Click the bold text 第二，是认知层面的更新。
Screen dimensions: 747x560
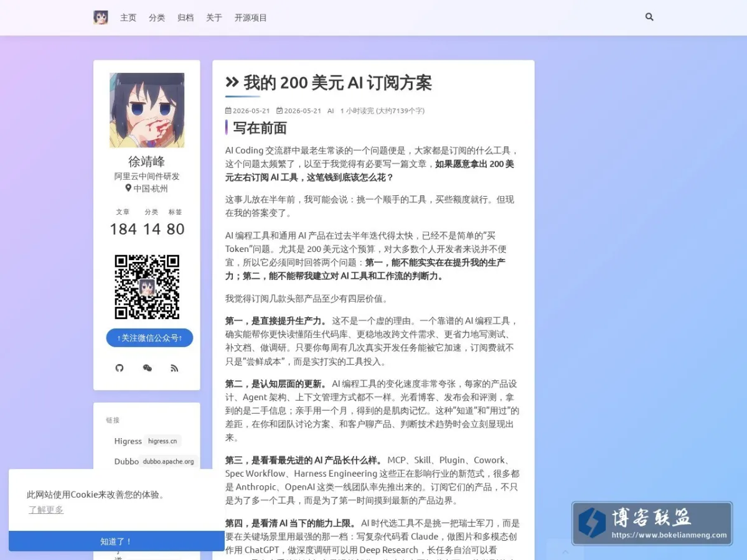pos(276,383)
